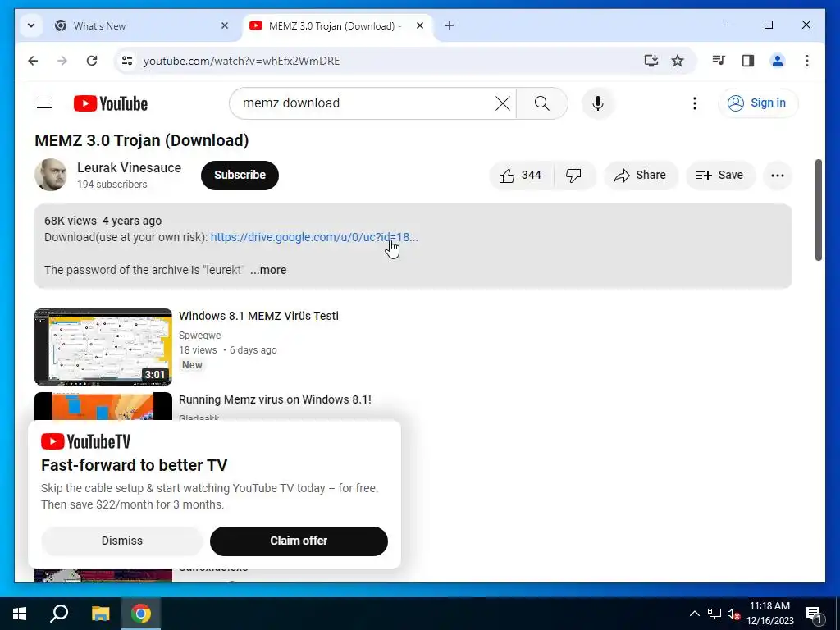Open YouTube settings three-dot menu
The width and height of the screenshot is (840, 630).
[x=694, y=103]
